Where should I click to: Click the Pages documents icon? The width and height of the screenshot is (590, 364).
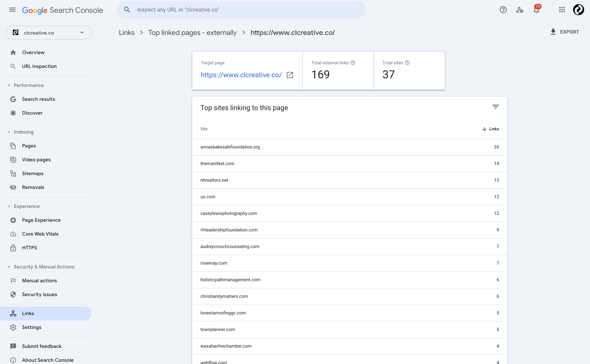pos(13,146)
